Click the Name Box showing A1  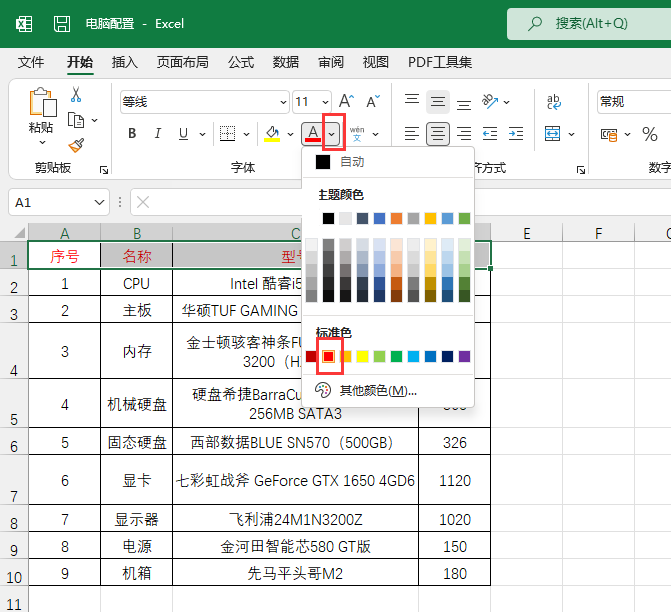(59, 202)
